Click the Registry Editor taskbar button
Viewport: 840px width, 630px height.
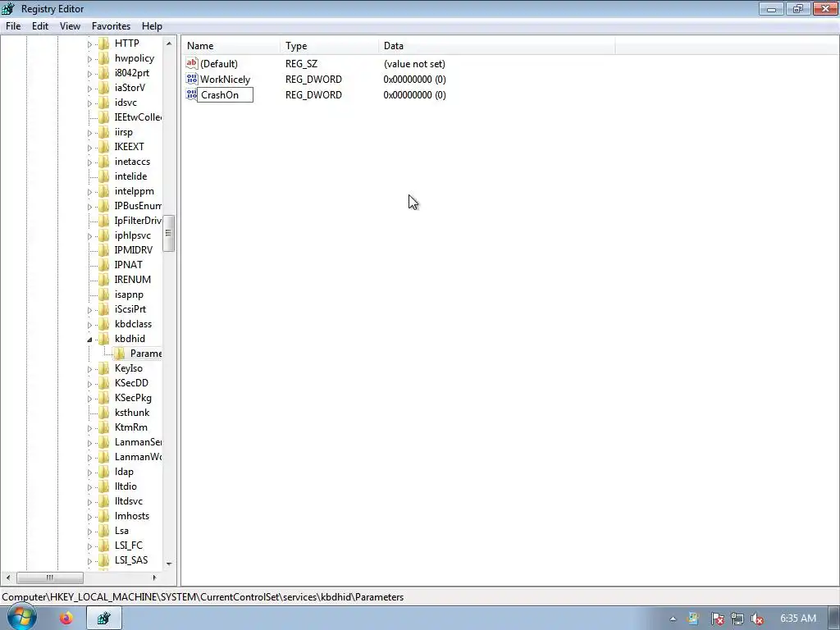pos(104,619)
